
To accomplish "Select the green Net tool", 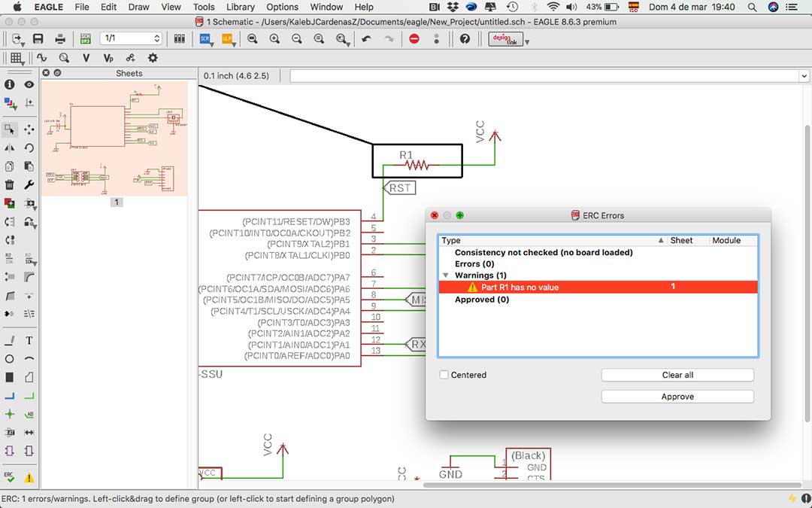I will coord(29,396).
